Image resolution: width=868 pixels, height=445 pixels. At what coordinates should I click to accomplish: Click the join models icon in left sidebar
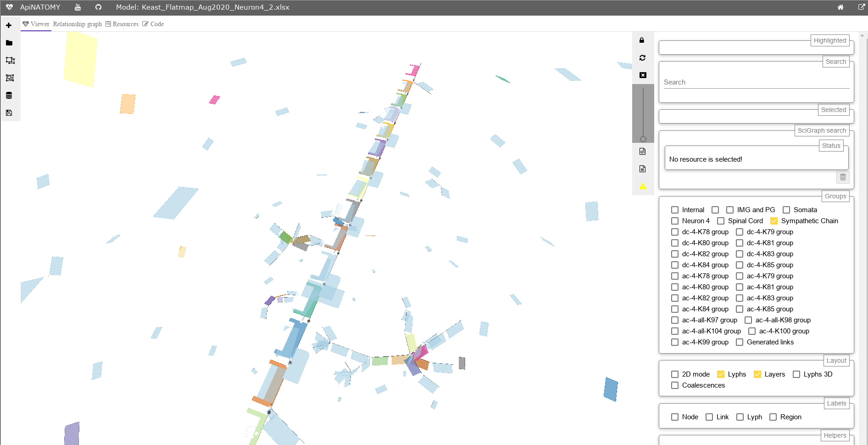pos(9,60)
